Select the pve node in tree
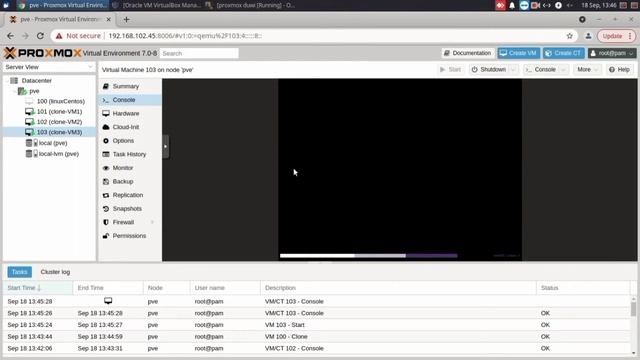Image resolution: width=640 pixels, height=360 pixels. tap(34, 91)
